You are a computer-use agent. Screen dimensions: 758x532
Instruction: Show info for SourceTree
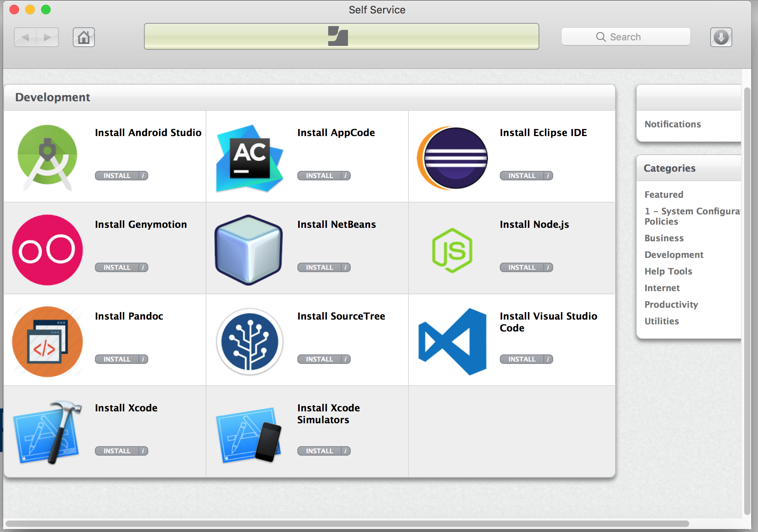pyautogui.click(x=346, y=359)
